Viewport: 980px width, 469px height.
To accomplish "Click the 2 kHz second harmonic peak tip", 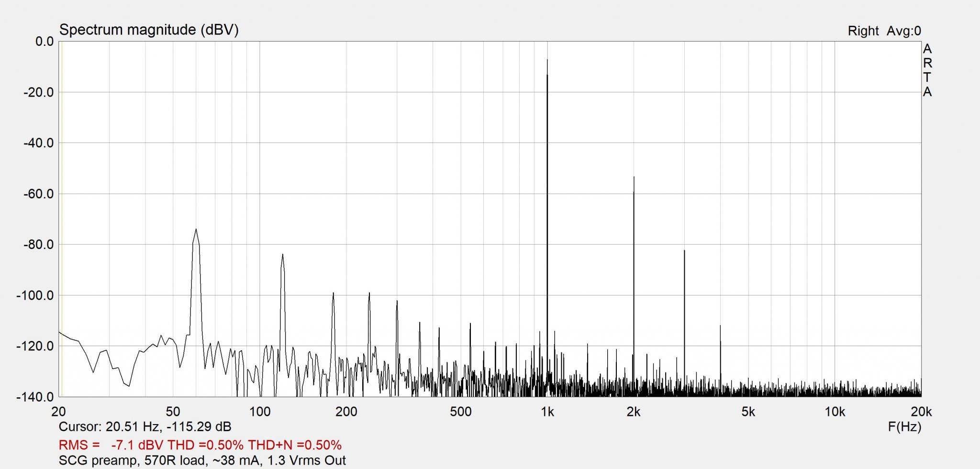I will [634, 177].
